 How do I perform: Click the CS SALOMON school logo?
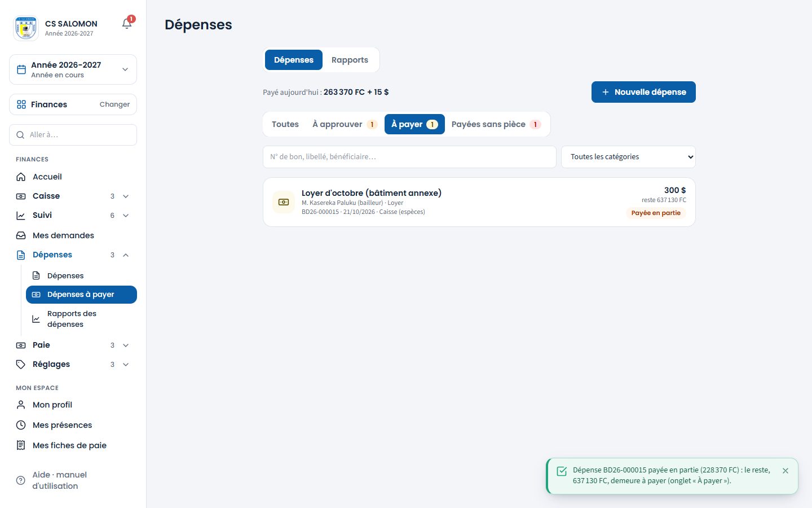26,28
